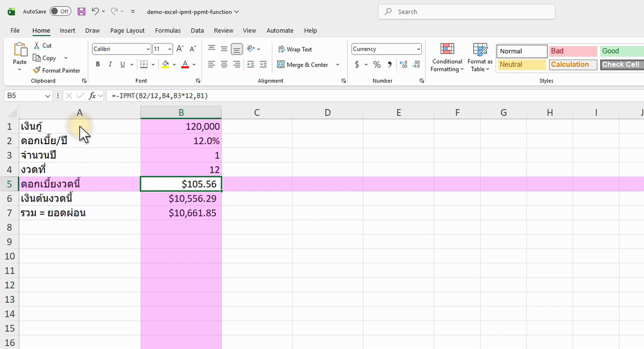Click the Orientation text angle icon
Viewport: 644px width, 349px height.
point(251,49)
